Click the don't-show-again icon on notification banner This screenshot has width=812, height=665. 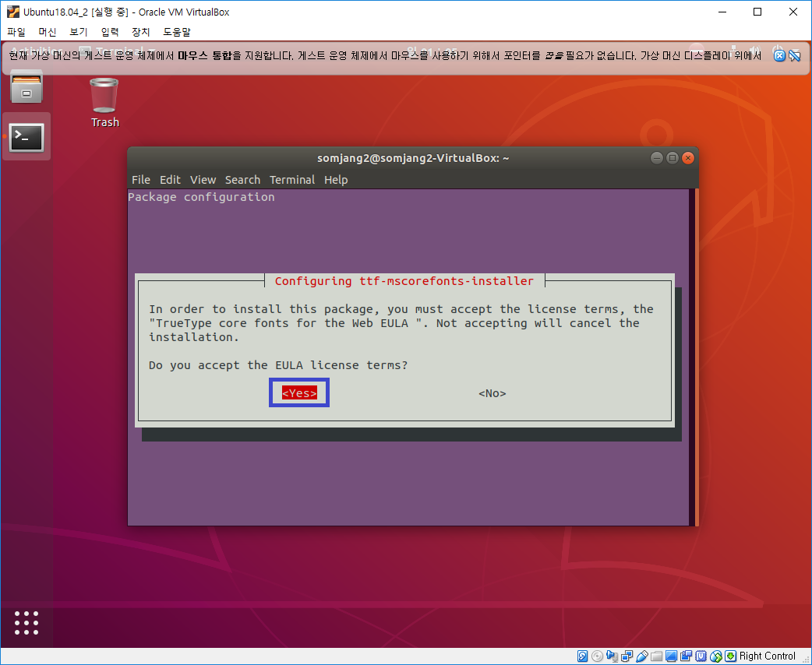[794, 55]
